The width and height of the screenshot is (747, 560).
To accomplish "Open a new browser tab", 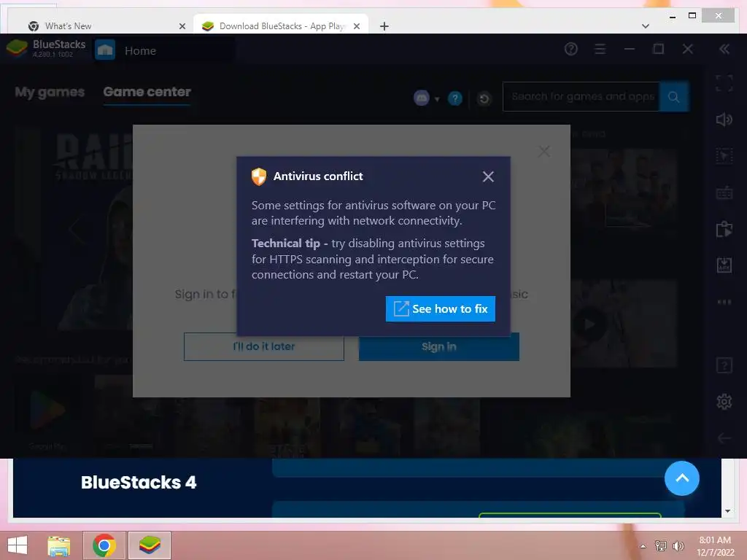I will tap(384, 26).
